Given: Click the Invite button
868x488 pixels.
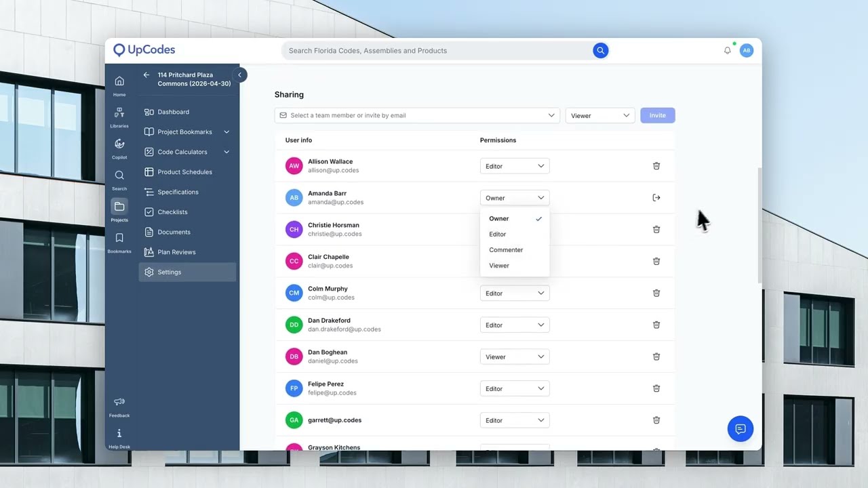Looking at the screenshot, I should pos(658,115).
